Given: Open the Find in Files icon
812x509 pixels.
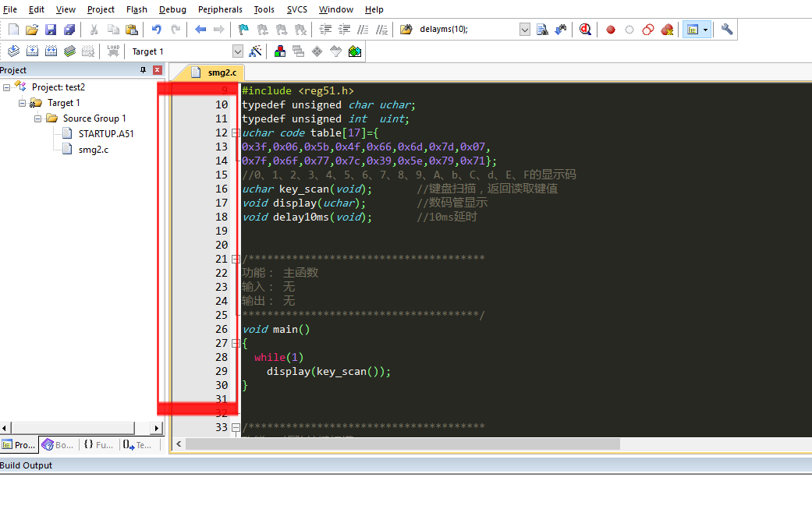Looking at the screenshot, I should 406,30.
